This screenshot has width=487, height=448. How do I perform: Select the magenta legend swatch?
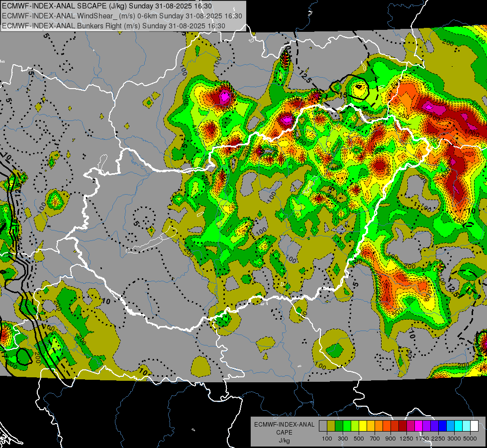point(418,426)
